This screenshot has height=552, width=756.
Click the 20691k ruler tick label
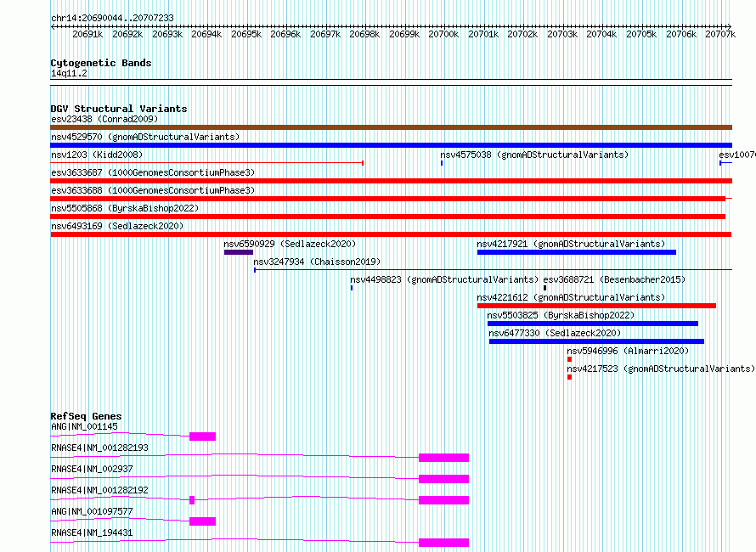pyautogui.click(x=87, y=34)
